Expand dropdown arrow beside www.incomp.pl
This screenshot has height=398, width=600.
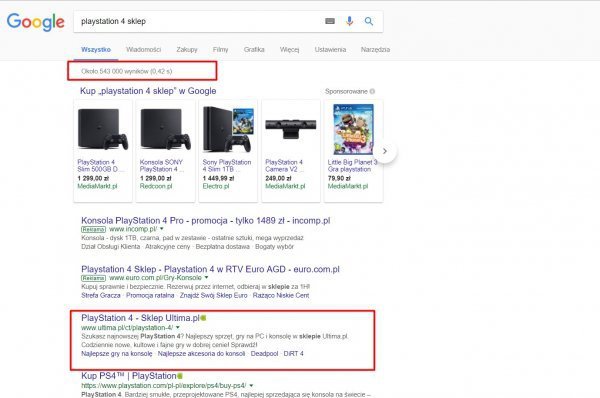tap(162, 229)
